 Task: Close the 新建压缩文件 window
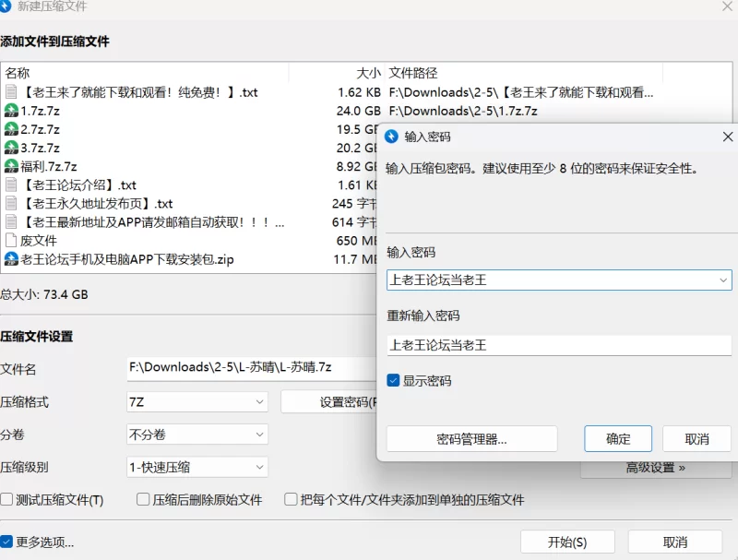727,6
